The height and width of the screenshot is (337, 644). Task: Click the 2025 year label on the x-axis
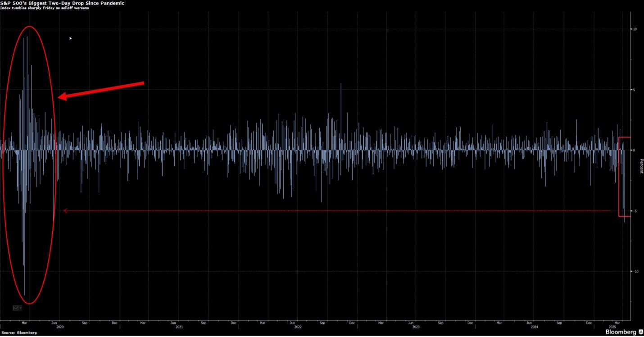612,327
